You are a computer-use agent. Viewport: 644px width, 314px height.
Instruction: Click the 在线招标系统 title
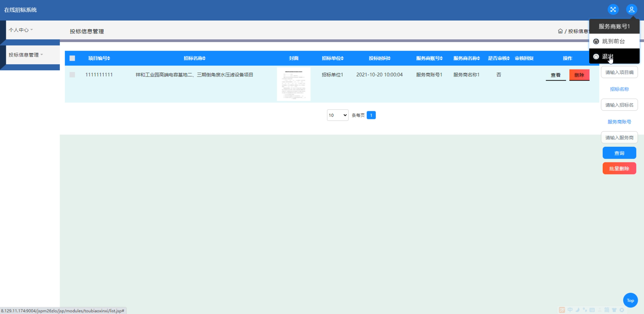coord(20,10)
